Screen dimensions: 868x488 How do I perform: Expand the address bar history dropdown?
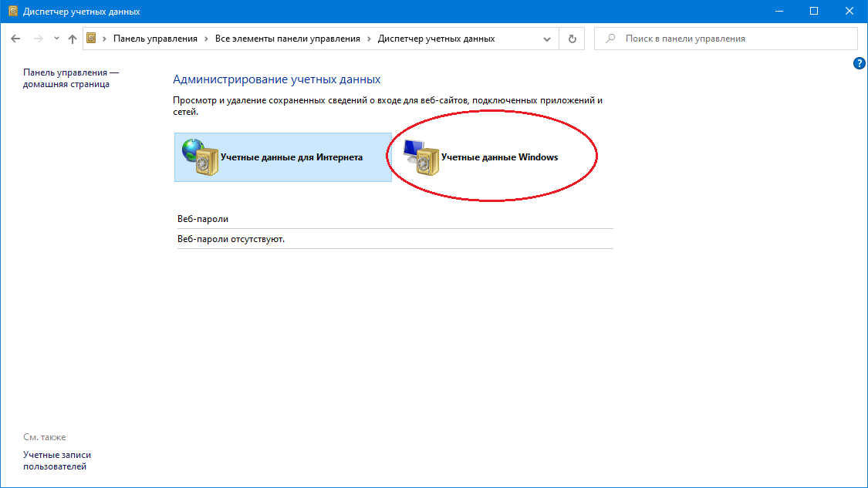547,39
